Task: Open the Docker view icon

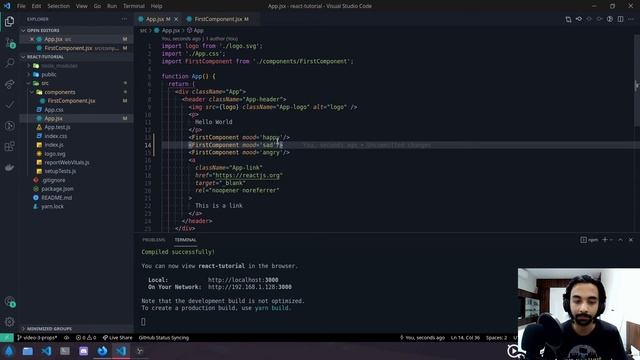Action: 9,167
